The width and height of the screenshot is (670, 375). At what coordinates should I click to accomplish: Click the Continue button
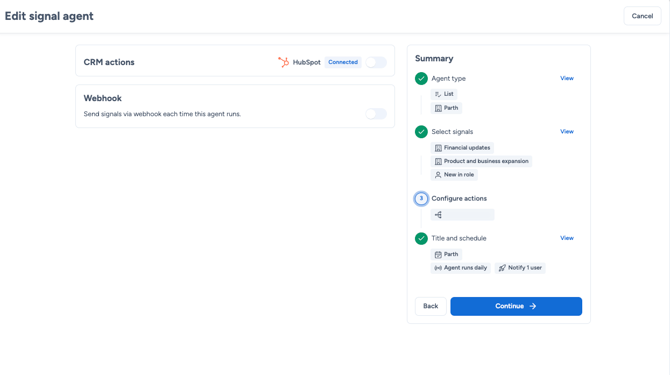tap(516, 306)
